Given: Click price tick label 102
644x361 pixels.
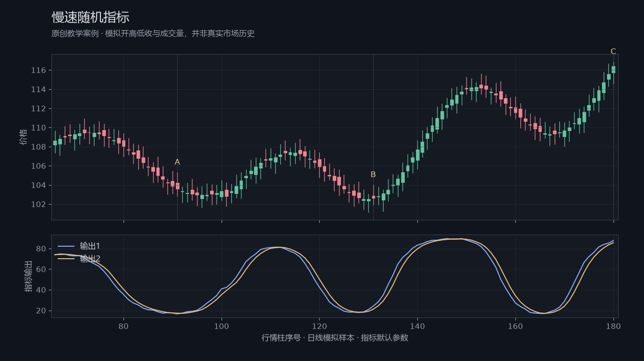Looking at the screenshot, I should (38, 205).
